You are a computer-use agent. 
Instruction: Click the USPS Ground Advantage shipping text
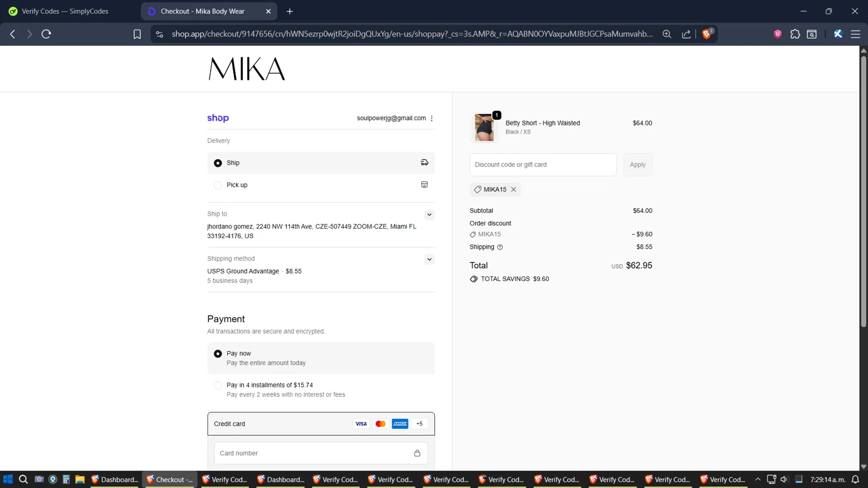(x=243, y=271)
